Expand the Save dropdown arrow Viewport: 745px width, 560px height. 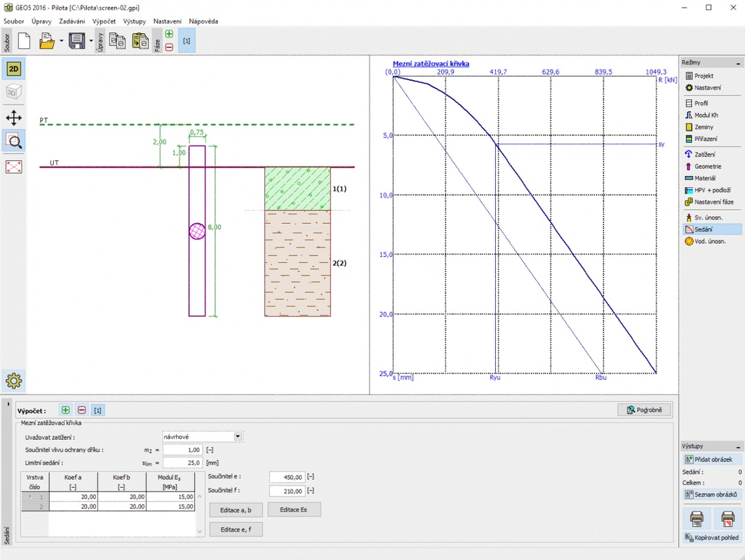90,41
